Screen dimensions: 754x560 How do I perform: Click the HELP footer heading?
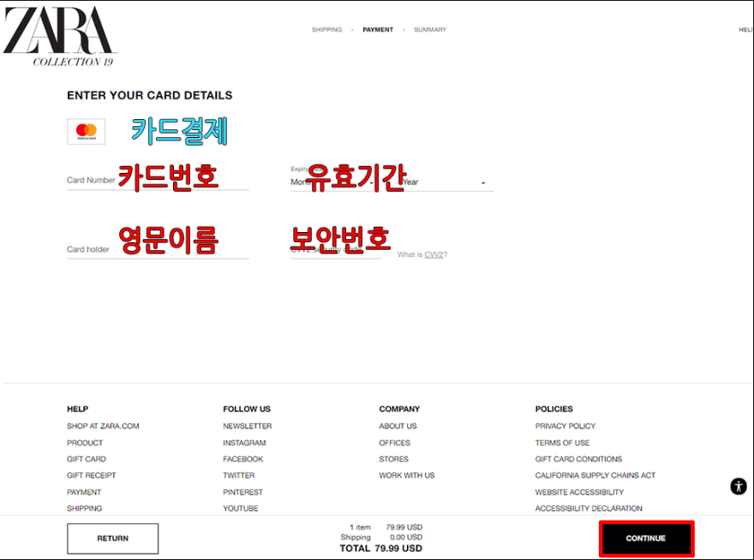click(x=77, y=409)
